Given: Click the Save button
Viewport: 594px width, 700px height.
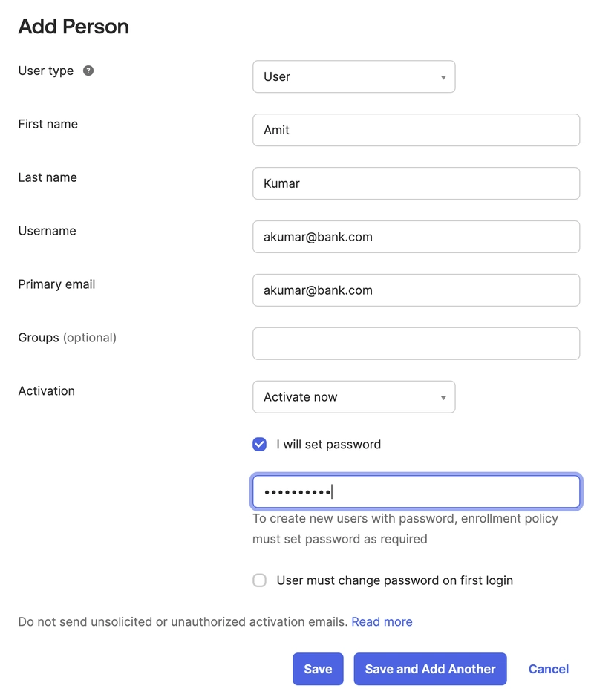Looking at the screenshot, I should 318,669.
